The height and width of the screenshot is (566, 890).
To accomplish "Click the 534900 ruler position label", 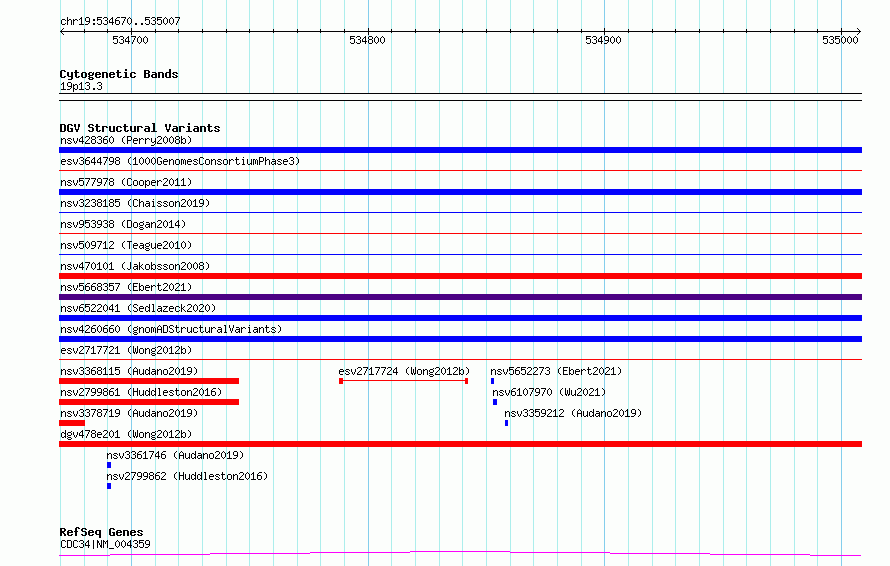I will (603, 40).
